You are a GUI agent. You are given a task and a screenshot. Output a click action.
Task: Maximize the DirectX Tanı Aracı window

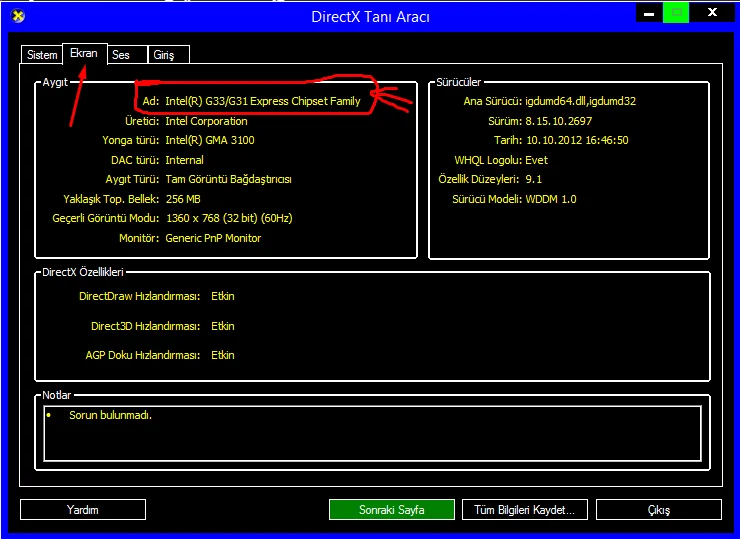(676, 13)
